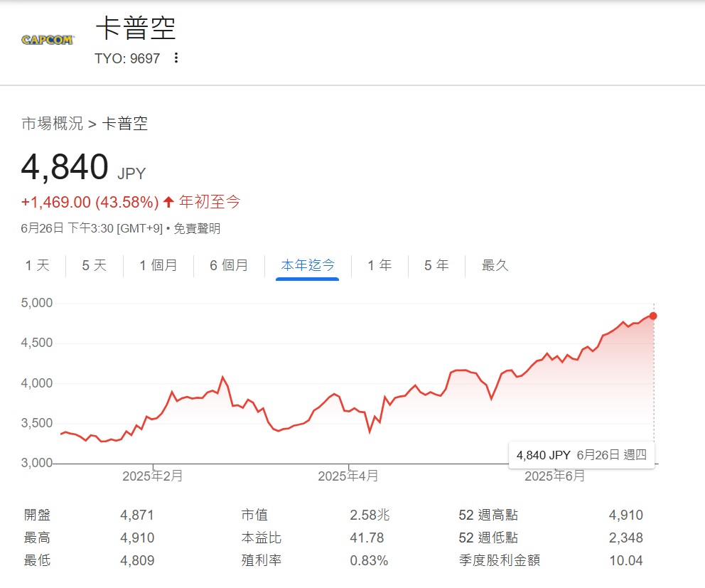The image size is (705, 588).
Task: Click the 4,500 y-axis label
Action: click(x=37, y=343)
